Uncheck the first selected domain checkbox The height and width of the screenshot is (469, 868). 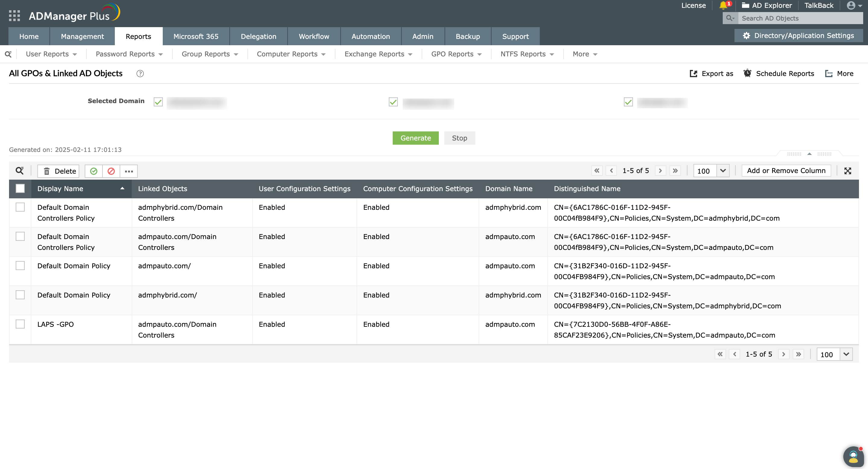(158, 102)
